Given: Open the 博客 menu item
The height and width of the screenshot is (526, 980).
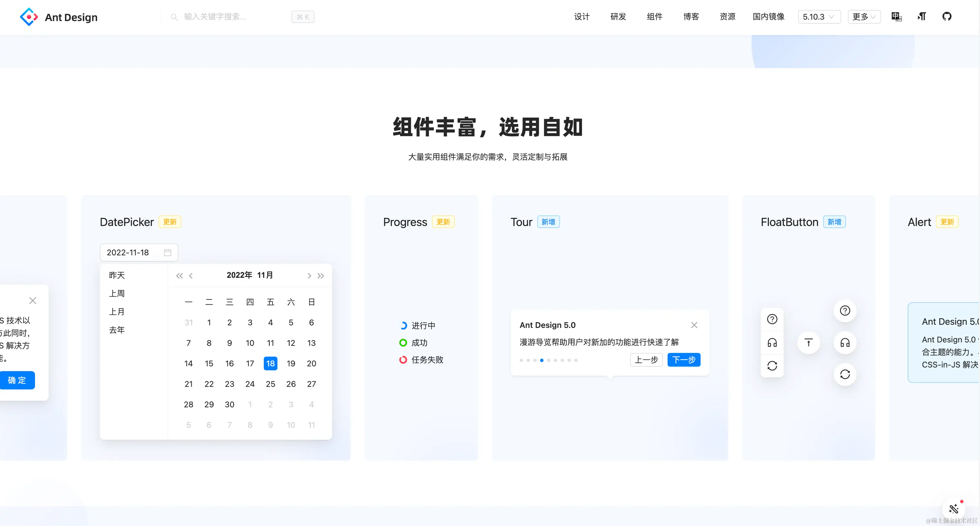Looking at the screenshot, I should pos(691,17).
